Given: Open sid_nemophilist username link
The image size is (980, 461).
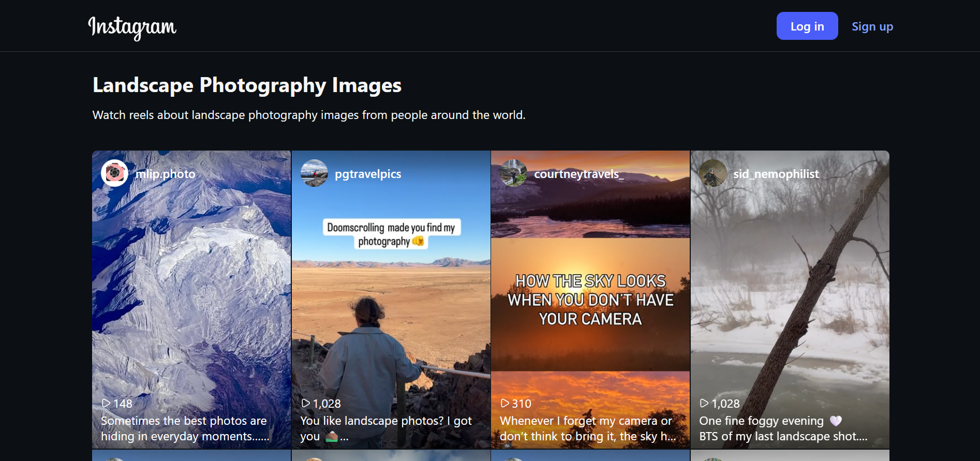Looking at the screenshot, I should coord(776,174).
